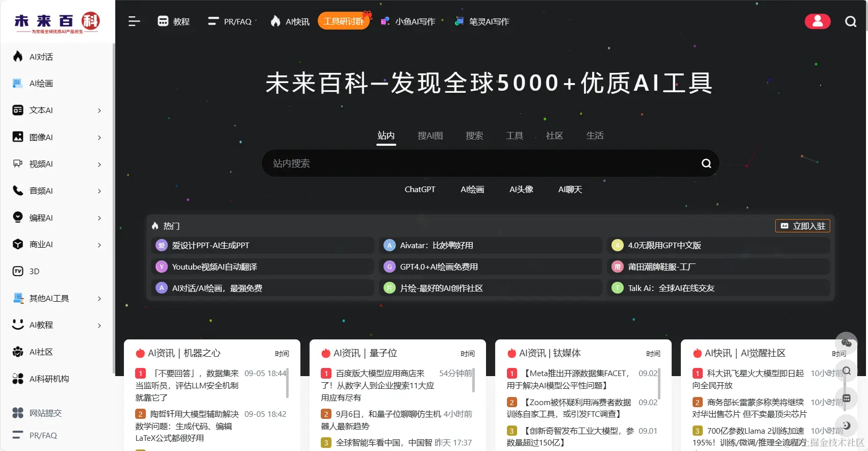Viewport: 868px width, 451px height.
Task: Click the 商业AI cube icon
Action: coord(18,244)
